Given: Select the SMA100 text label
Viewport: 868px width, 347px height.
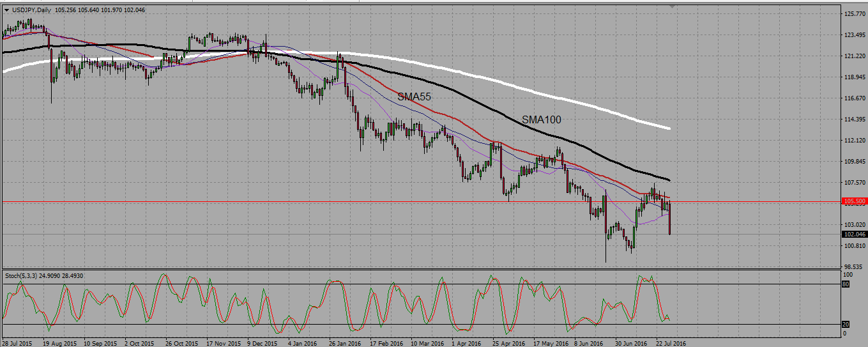Looking at the screenshot, I should (542, 120).
